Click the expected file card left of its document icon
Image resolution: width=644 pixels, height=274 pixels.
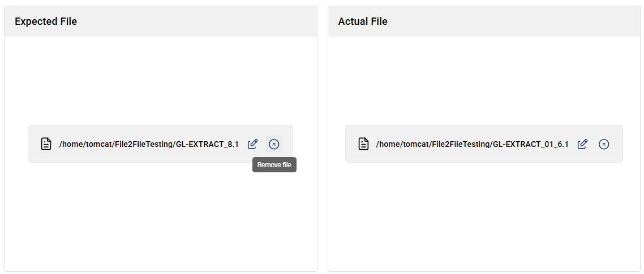click(34, 144)
